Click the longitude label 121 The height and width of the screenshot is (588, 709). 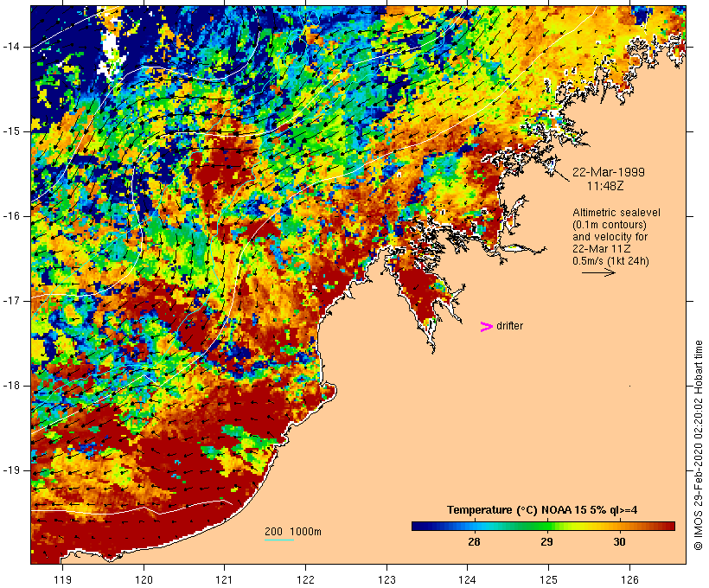point(224,579)
